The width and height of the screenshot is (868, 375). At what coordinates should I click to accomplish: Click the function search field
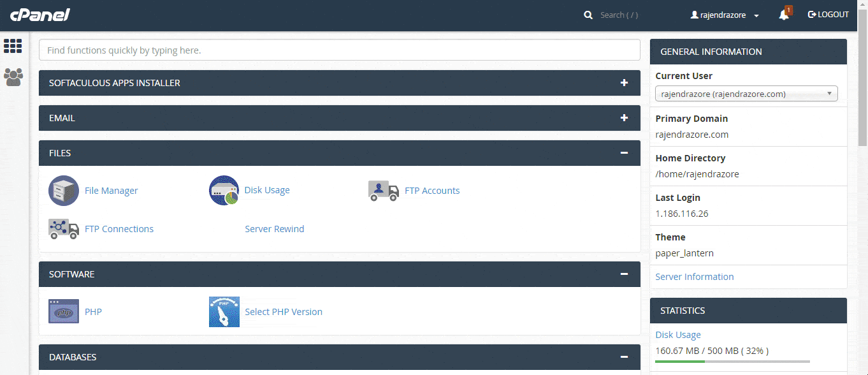click(339, 50)
